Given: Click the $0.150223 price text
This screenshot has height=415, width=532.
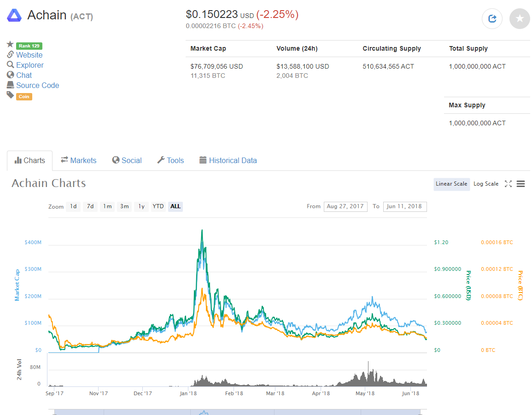Looking at the screenshot, I should [212, 15].
